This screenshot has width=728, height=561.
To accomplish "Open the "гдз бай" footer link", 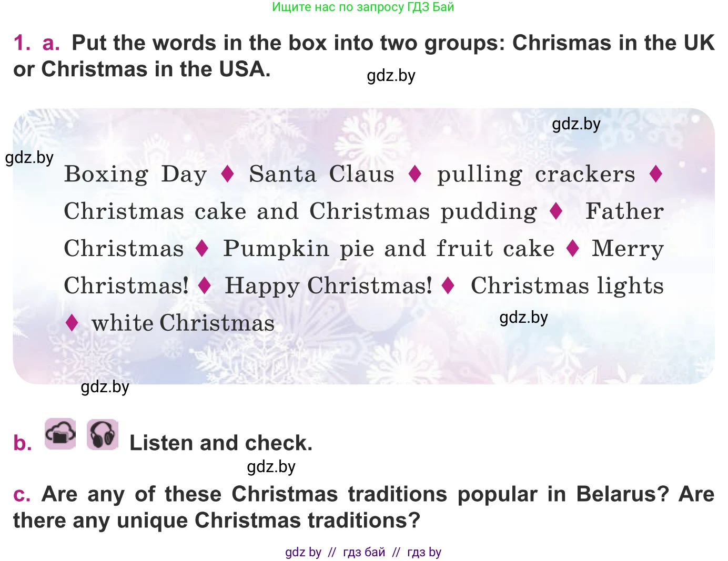I will click(364, 552).
